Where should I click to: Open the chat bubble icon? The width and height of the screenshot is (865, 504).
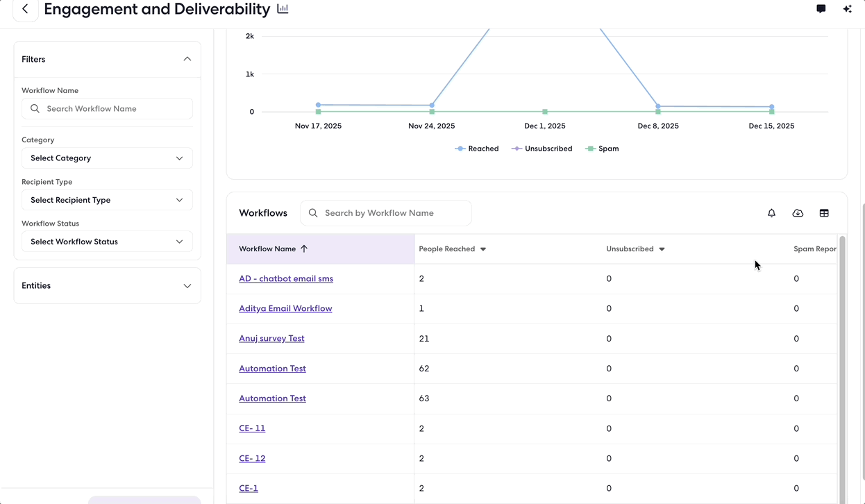[x=821, y=9]
